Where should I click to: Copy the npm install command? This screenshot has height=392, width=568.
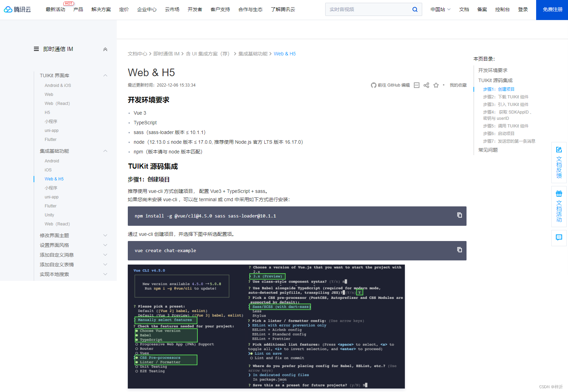pos(460,215)
